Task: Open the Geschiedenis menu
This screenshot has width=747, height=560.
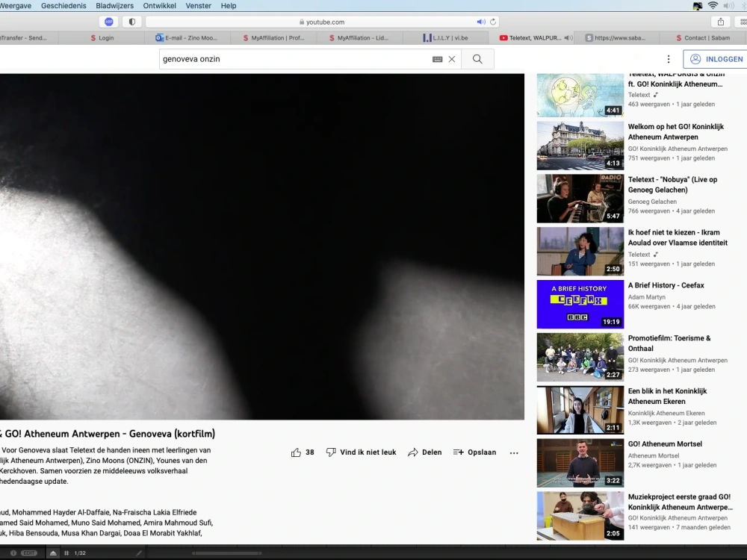Action: [x=63, y=6]
